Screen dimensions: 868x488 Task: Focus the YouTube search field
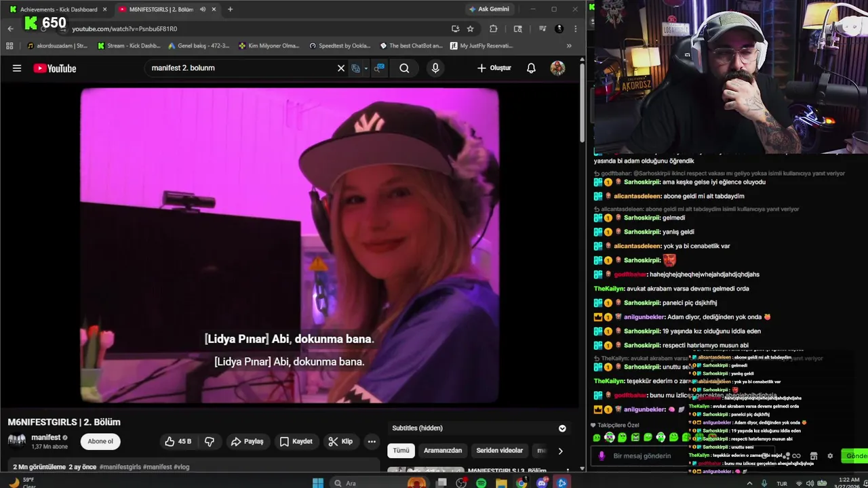coord(241,68)
